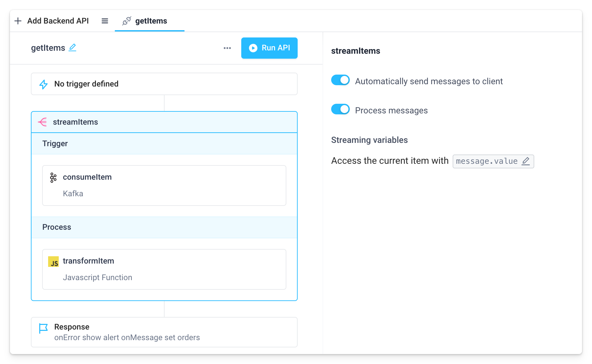Toggle automatically send messages to client

click(x=340, y=80)
